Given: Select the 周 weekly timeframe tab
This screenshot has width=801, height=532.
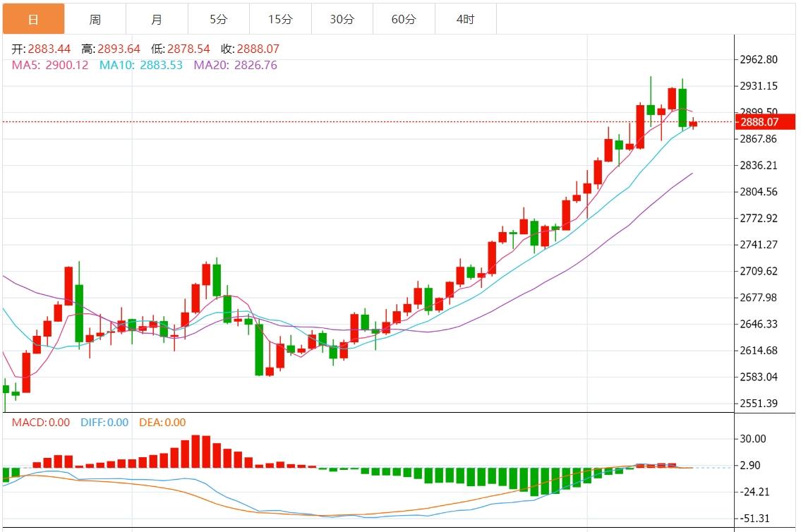Looking at the screenshot, I should pyautogui.click(x=95, y=19).
